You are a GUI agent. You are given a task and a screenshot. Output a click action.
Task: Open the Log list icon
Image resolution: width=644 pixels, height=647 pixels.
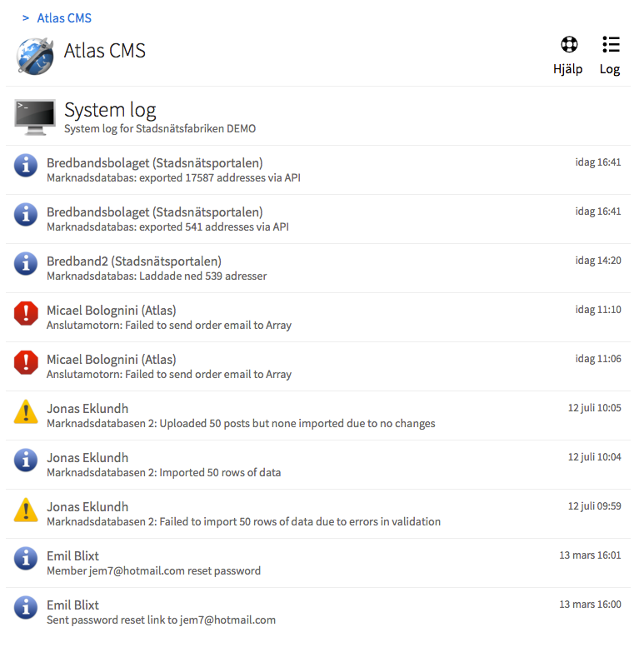coord(610,45)
